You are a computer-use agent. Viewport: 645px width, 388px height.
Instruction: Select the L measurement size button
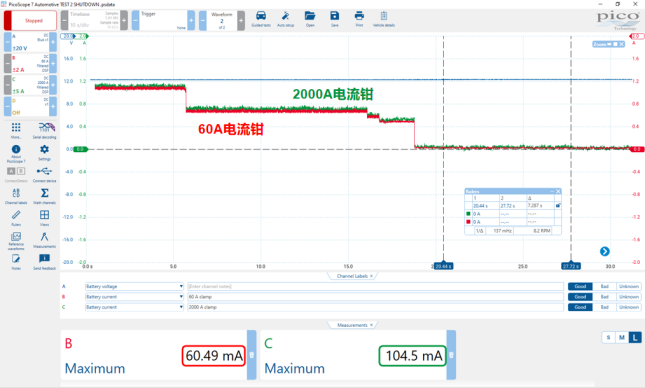[635, 338]
